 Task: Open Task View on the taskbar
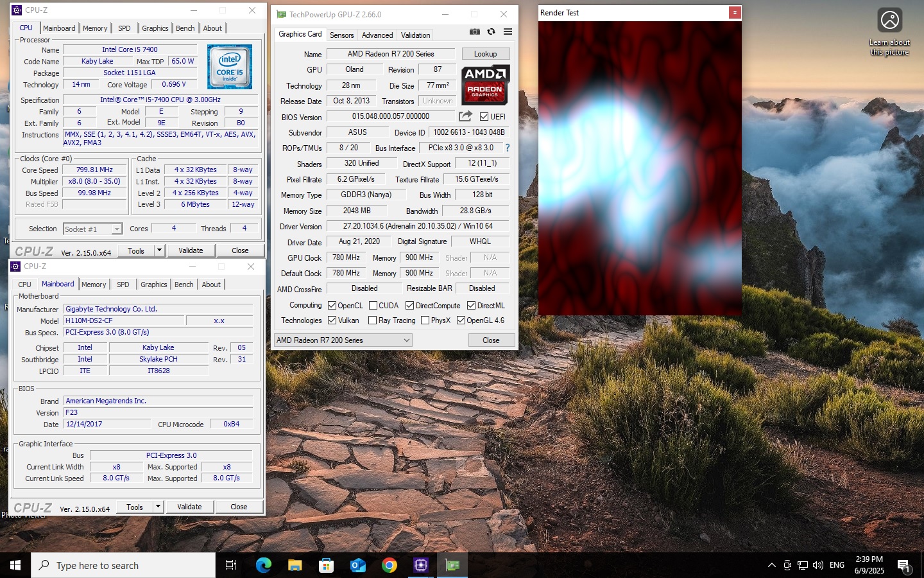pyautogui.click(x=231, y=565)
